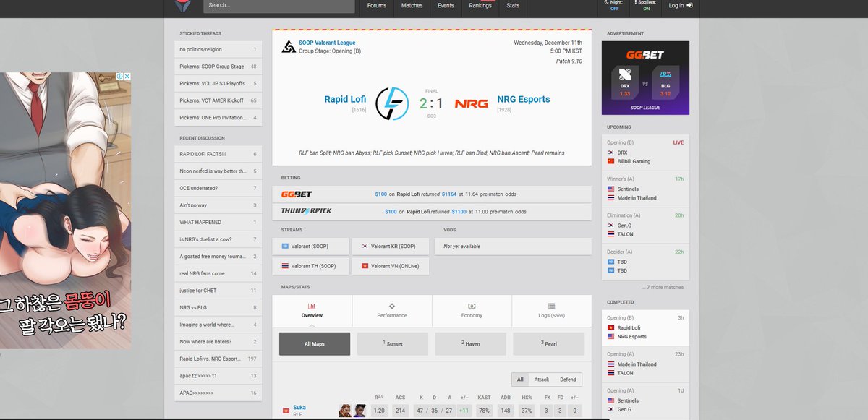Open 'RAPID LOFI FACTS!!!' discussion
The image size is (868, 420).
click(218, 154)
